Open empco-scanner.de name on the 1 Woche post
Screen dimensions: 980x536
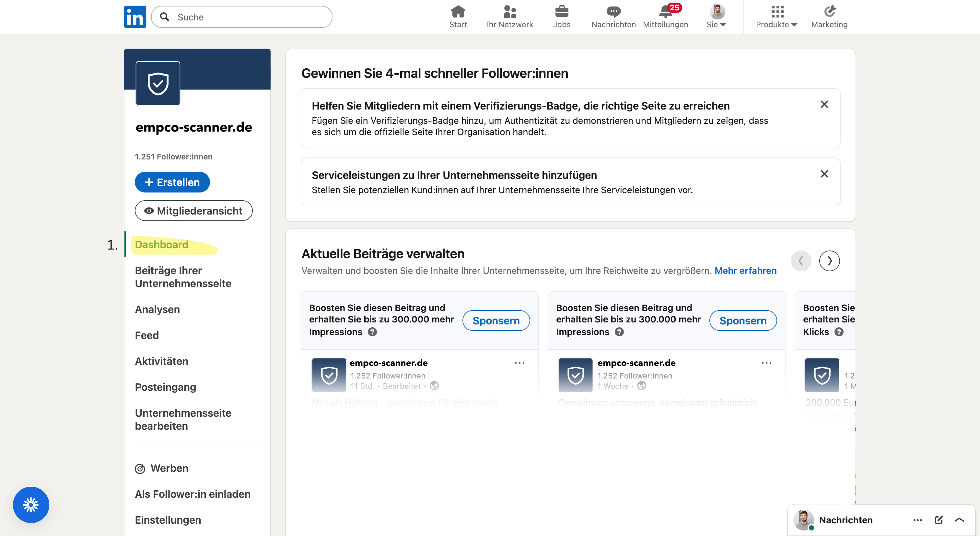tap(636, 363)
